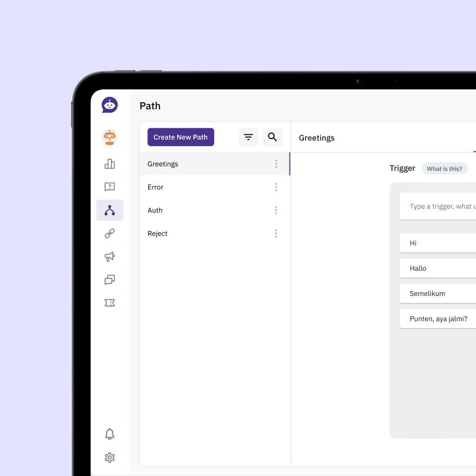The height and width of the screenshot is (476, 476).
Task: Click the Trigger section label
Action: click(x=402, y=168)
